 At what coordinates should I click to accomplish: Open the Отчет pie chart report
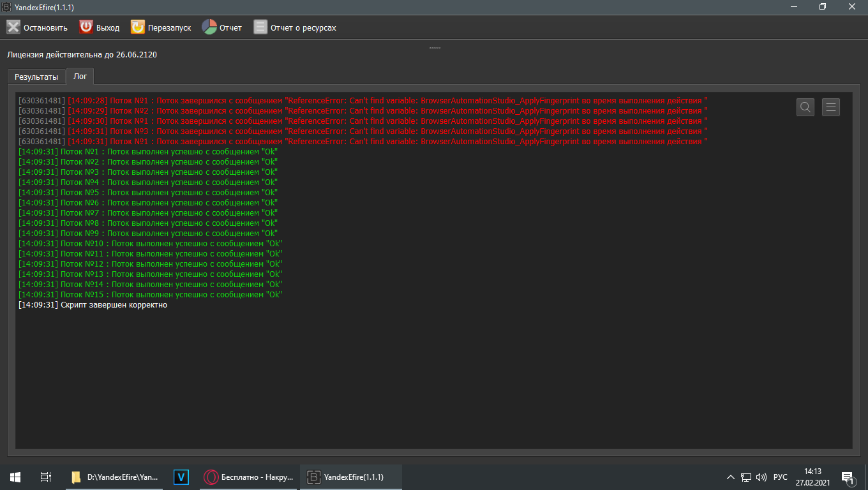pyautogui.click(x=209, y=27)
